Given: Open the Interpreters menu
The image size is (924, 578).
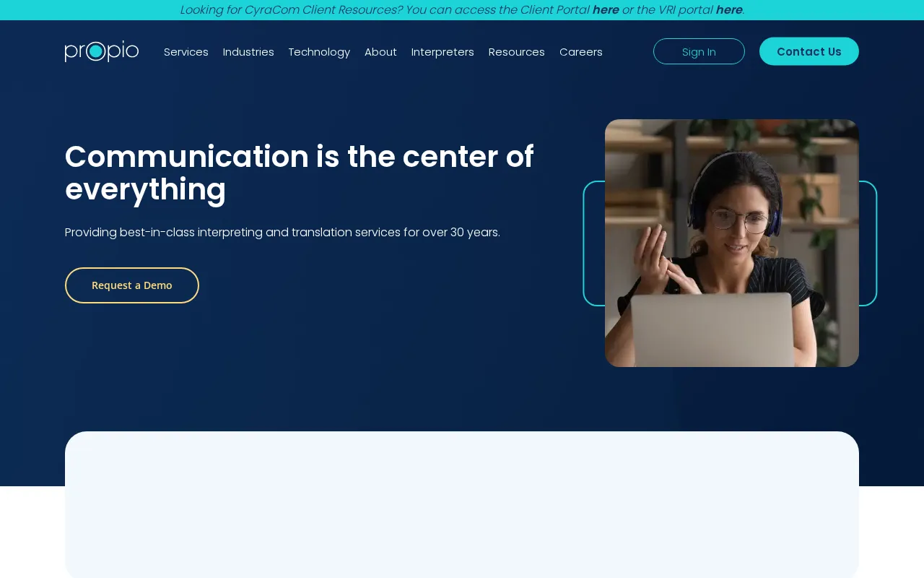Looking at the screenshot, I should point(443,52).
